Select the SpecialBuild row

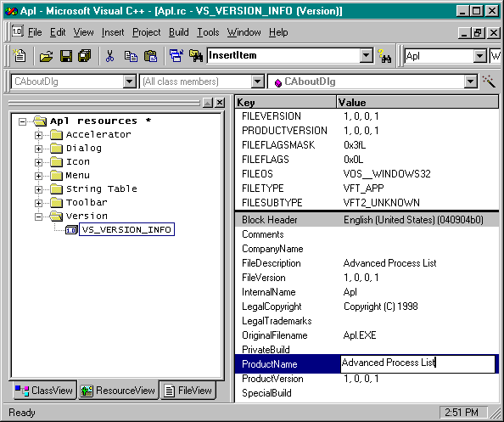pos(367,393)
